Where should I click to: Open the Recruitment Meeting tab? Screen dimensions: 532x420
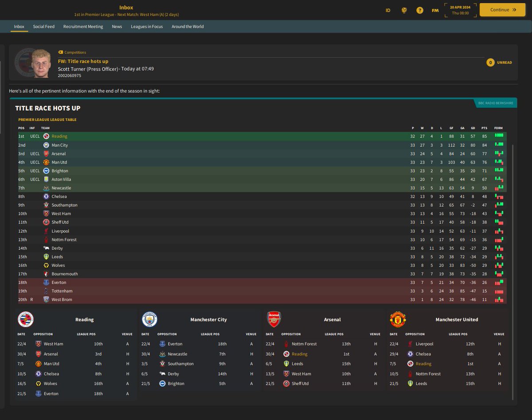[x=83, y=26]
